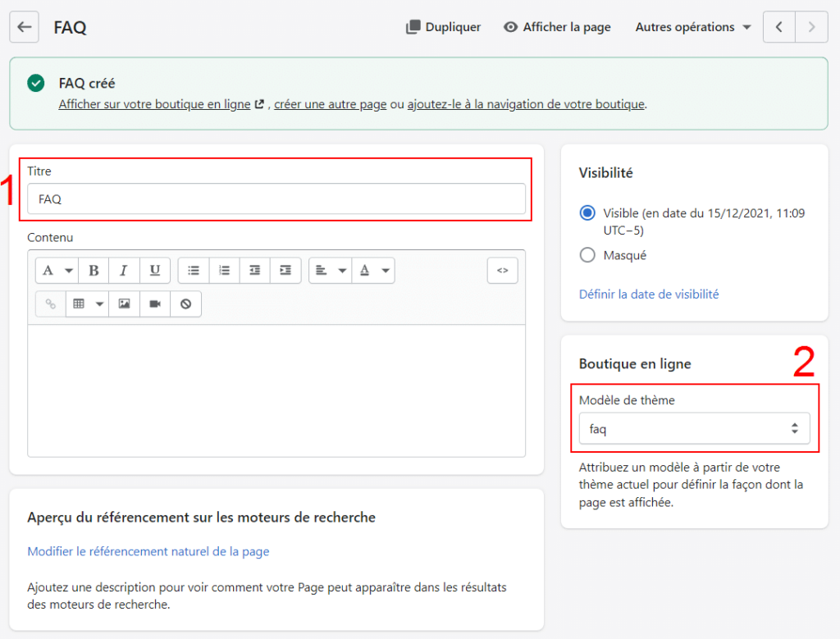840x639 pixels.
Task: Expand the text alignment dropdown
Action: coord(330,270)
